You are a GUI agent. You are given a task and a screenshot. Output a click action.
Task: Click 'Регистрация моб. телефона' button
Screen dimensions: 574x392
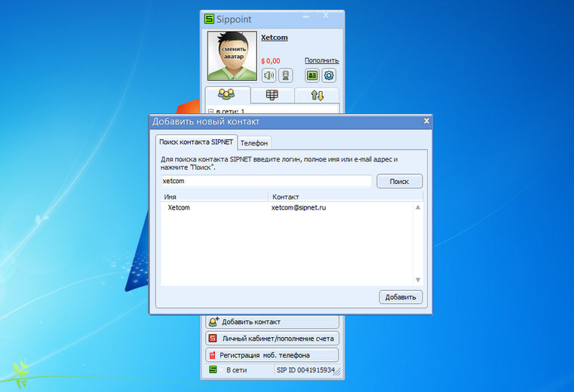[x=272, y=355]
